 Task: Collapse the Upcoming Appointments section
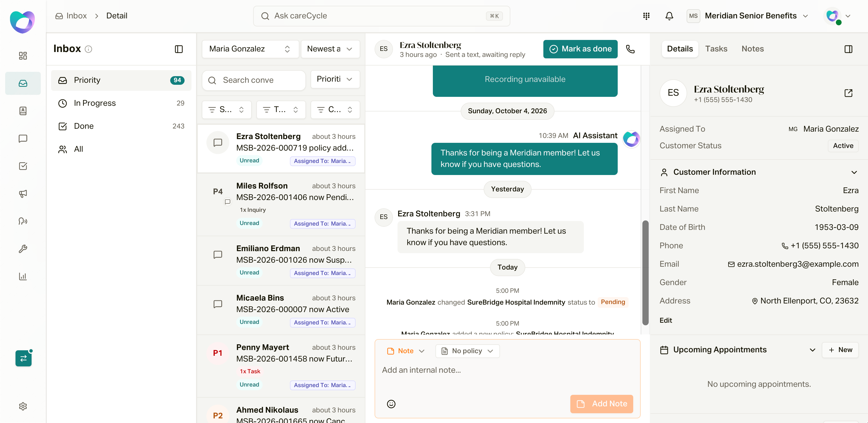coord(812,350)
